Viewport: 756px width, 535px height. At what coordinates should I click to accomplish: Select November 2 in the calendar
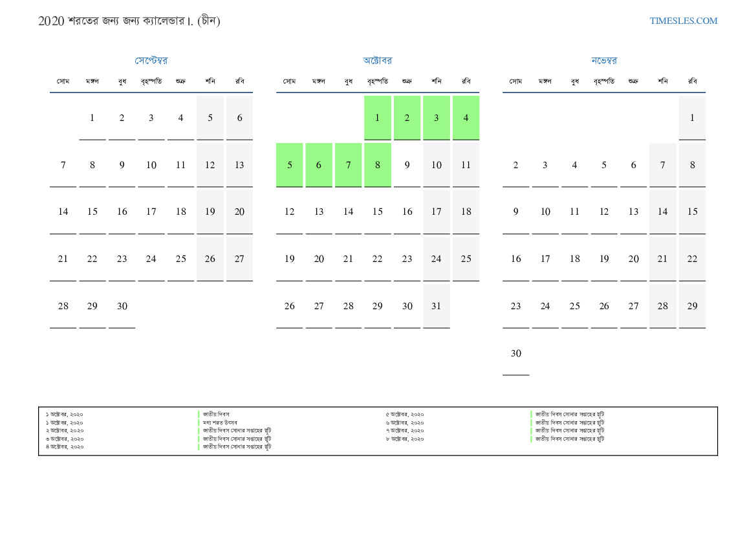click(516, 165)
